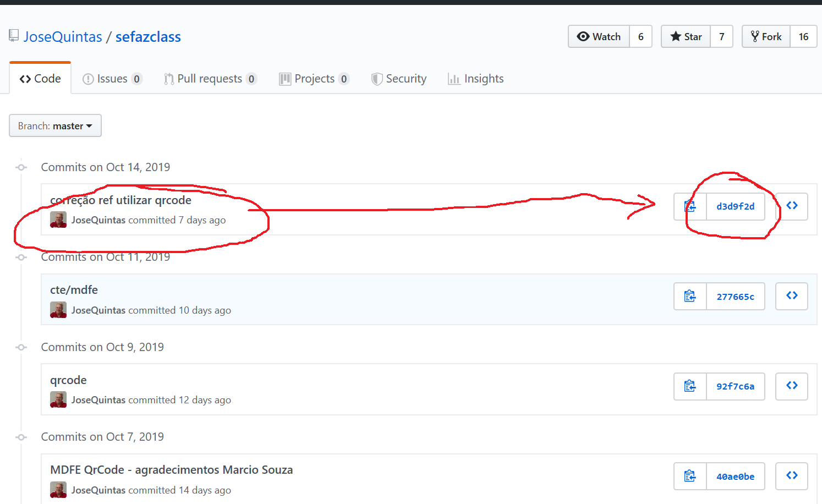Open the JoseQuintas owner profile link
Image resolution: width=822 pixels, height=504 pixels.
point(63,37)
